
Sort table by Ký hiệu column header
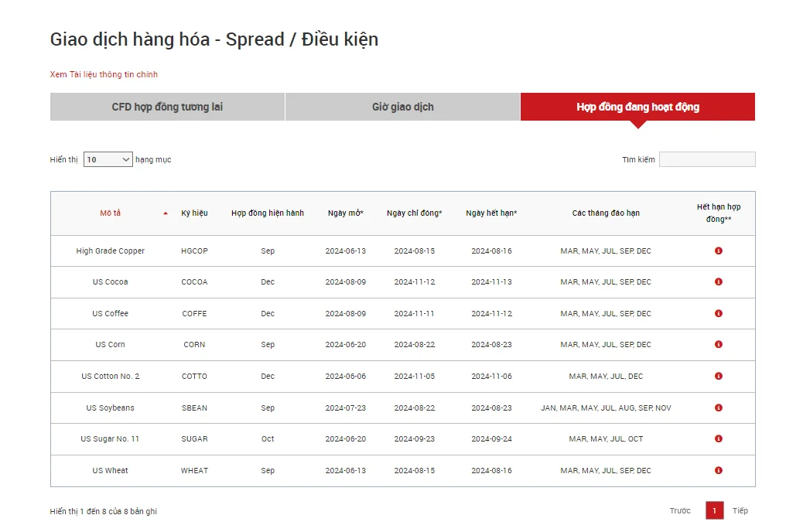194,213
